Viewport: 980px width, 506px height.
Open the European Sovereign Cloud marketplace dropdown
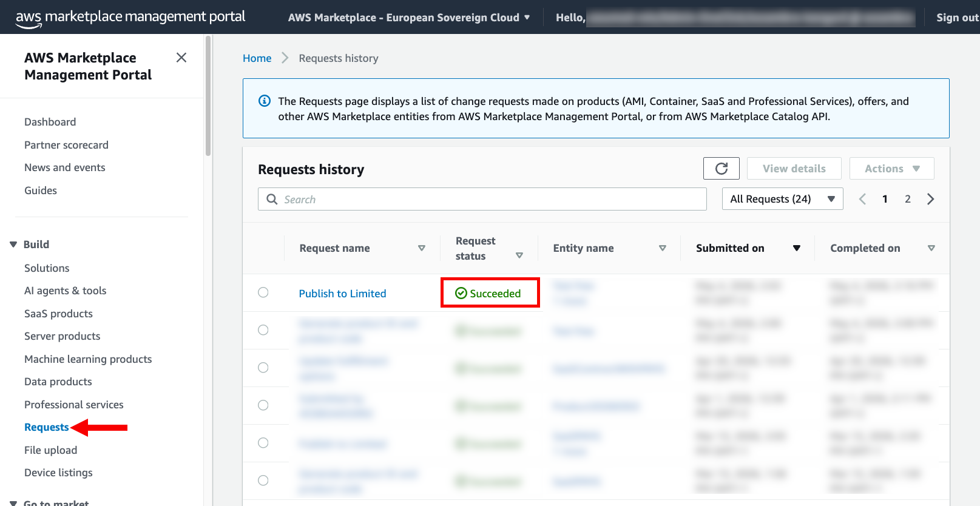coord(409,18)
